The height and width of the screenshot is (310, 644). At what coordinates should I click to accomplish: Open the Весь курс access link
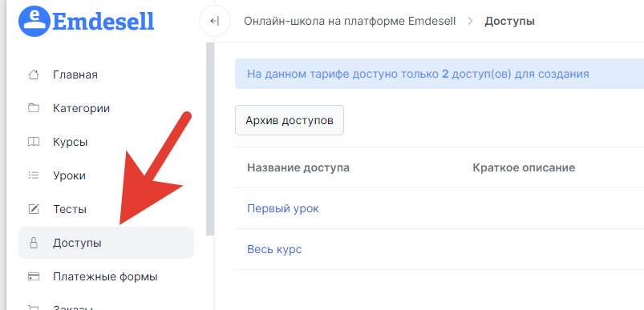[x=274, y=249]
